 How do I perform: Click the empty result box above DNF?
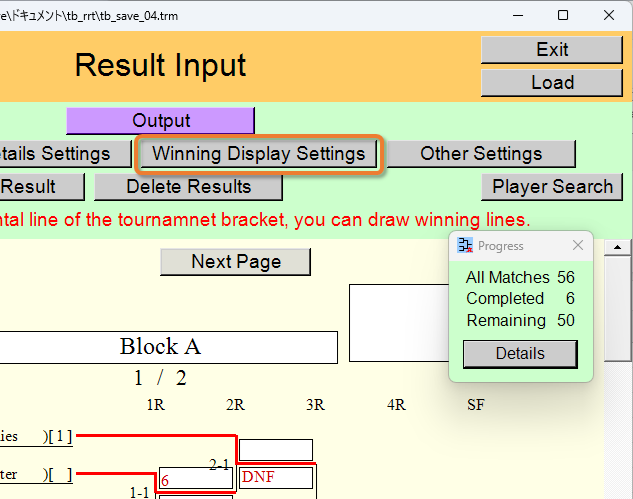click(x=276, y=450)
